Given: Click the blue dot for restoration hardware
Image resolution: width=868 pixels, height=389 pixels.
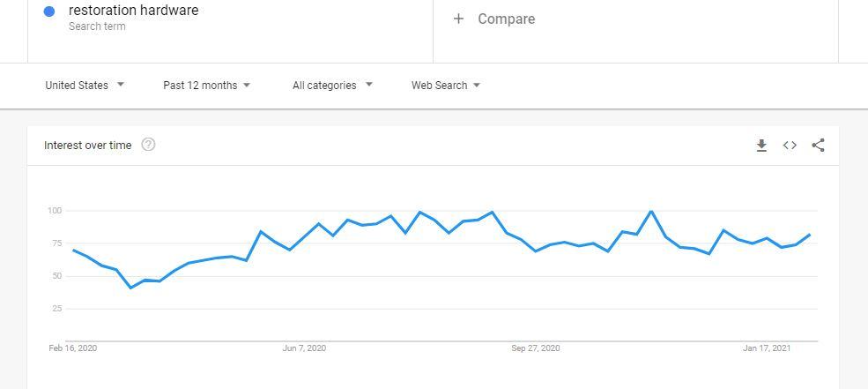Looking at the screenshot, I should coord(48,11).
